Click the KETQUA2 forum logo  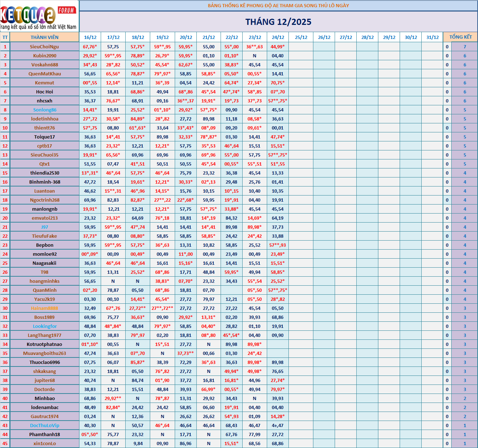pos(39,16)
